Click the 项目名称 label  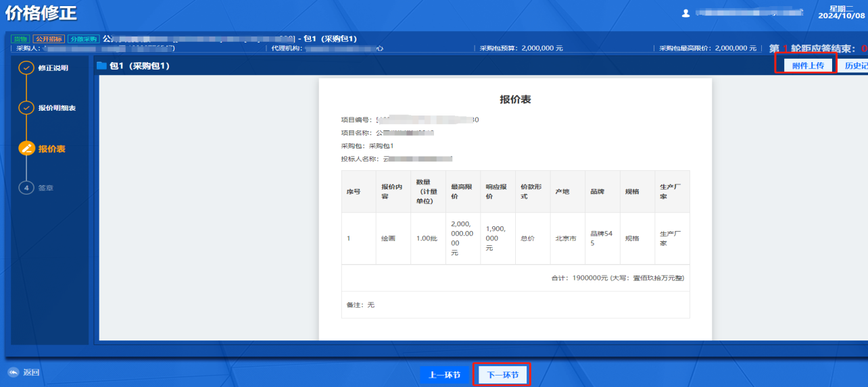coord(356,133)
